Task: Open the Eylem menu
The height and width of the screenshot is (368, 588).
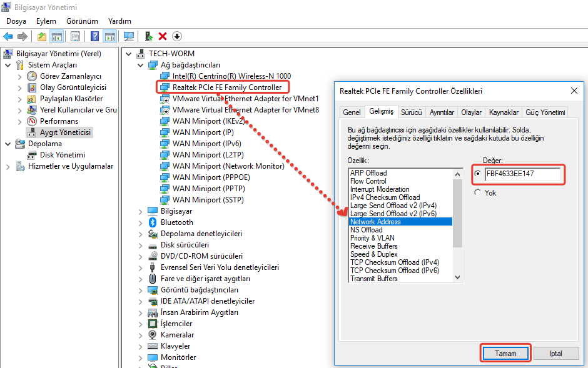Action: (46, 21)
